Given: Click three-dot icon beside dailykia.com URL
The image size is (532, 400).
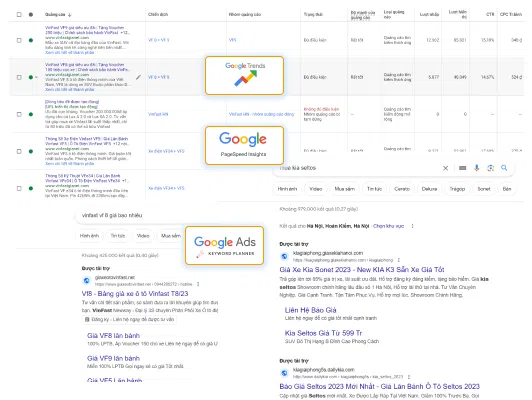Looking at the screenshot, I should pos(409,377).
